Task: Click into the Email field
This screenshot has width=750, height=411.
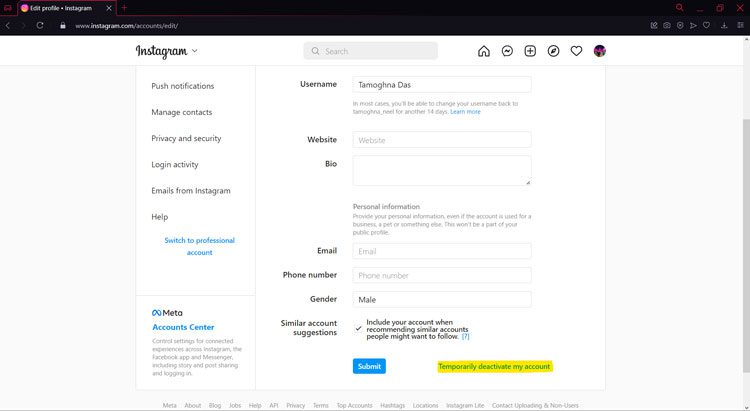Action: 442,251
